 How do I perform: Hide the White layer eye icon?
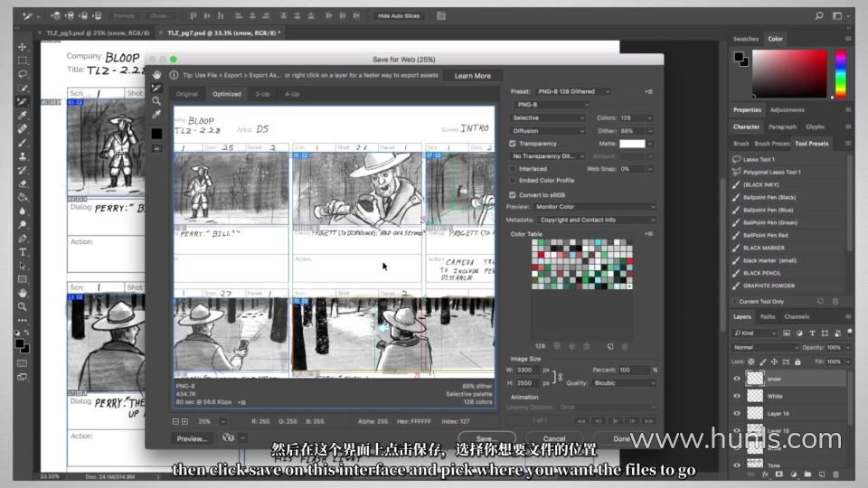[x=737, y=396]
